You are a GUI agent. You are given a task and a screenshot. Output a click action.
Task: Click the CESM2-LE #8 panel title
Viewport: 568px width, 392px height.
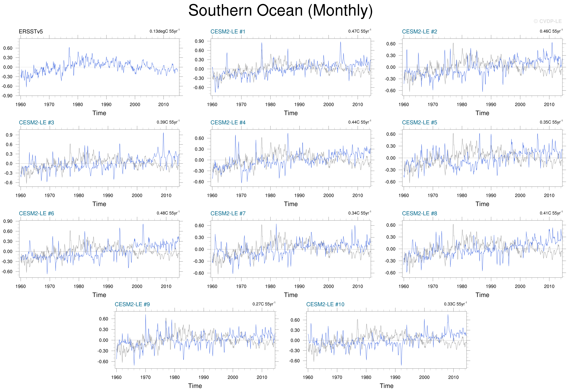point(419,213)
